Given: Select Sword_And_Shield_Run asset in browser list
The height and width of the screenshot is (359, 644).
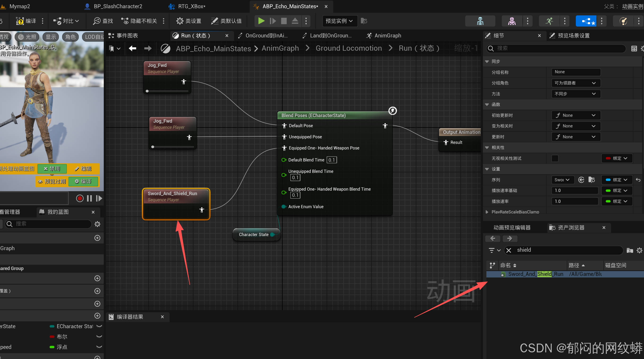Looking at the screenshot, I should click(535, 274).
